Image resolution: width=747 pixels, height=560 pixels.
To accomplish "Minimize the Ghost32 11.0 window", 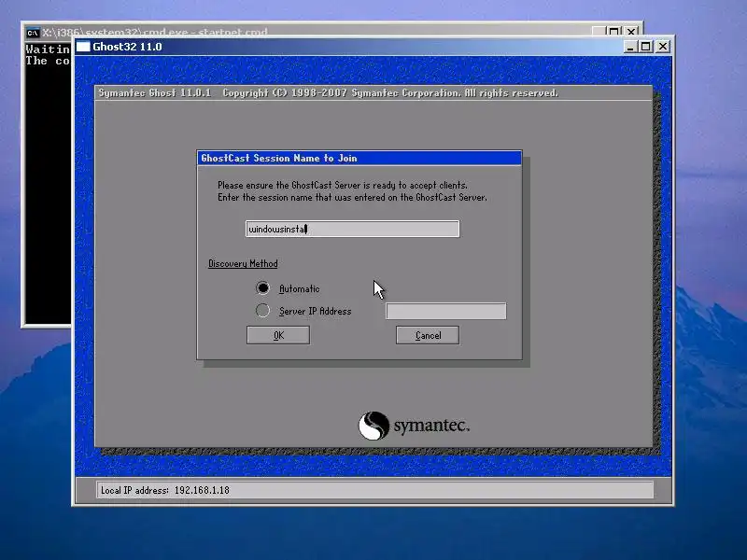I will (x=630, y=47).
